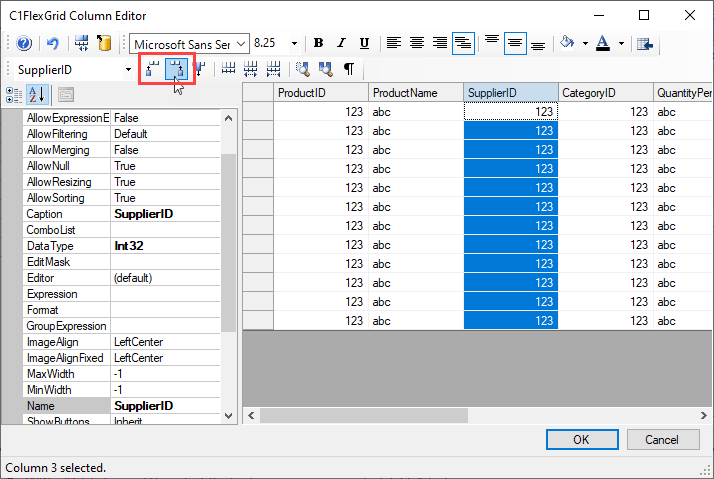714x479 pixels.
Task: Click the Undo arrow icon
Action: (x=52, y=44)
